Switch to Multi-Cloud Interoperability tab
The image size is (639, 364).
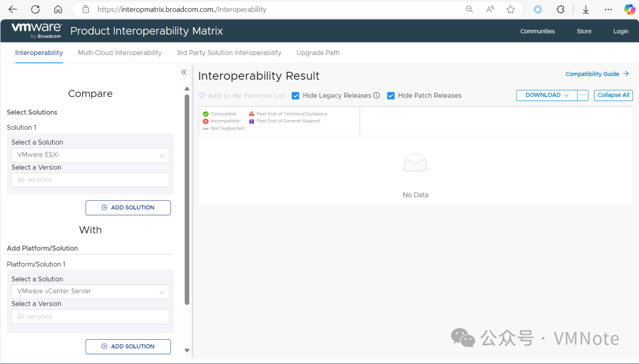pos(120,53)
